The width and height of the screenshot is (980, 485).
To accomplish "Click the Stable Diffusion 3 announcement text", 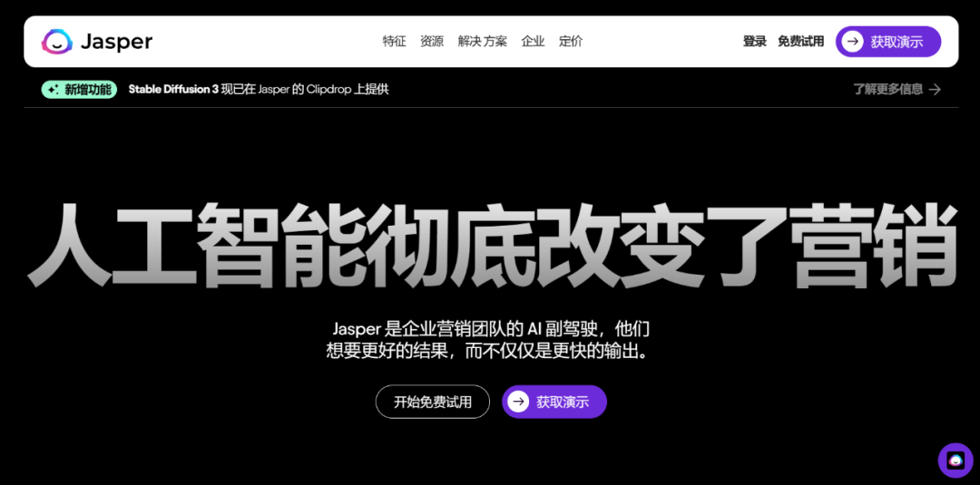I will pos(259,89).
